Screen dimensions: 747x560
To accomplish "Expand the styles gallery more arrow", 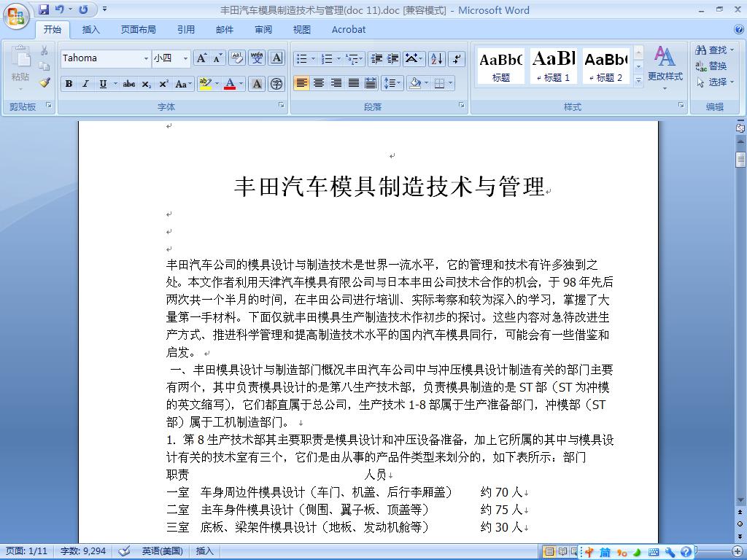I will 638,82.
